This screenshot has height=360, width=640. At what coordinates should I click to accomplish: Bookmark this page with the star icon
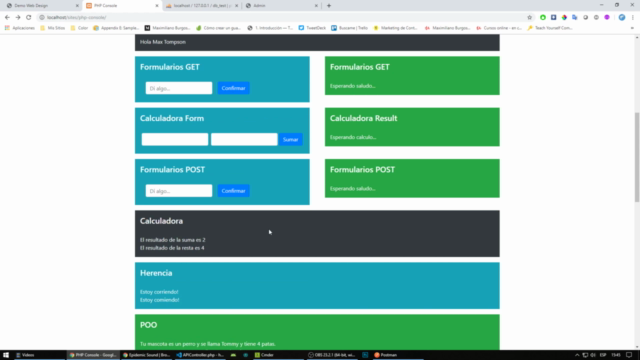coord(530,18)
